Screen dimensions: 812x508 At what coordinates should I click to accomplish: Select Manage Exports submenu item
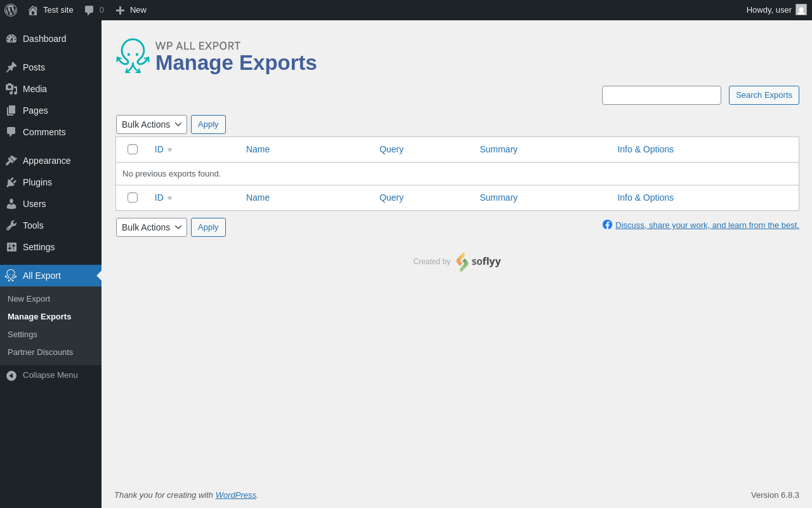pyautogui.click(x=39, y=317)
